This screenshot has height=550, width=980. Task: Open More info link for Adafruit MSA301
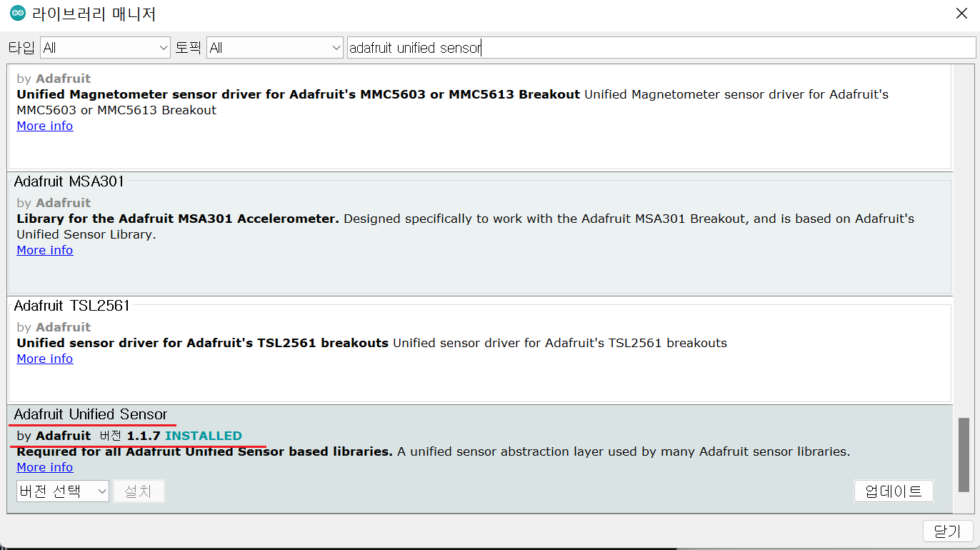[x=45, y=250]
